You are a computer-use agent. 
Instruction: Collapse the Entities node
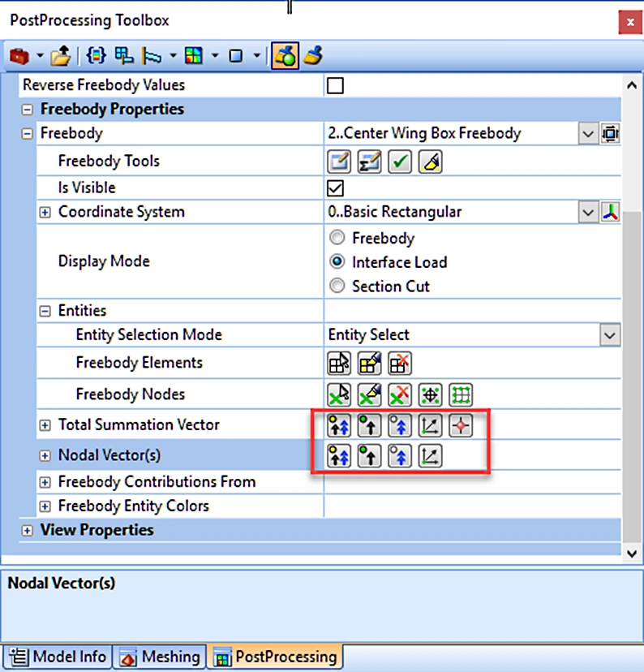pos(45,311)
